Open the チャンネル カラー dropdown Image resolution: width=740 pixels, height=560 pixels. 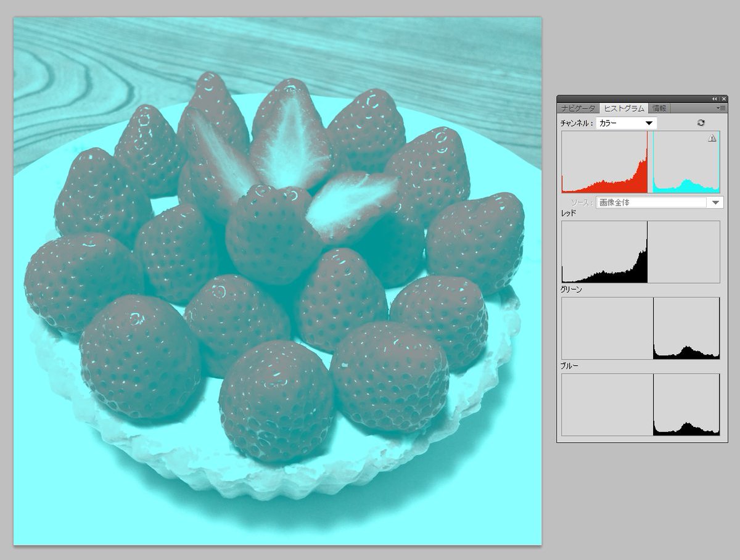(x=626, y=123)
